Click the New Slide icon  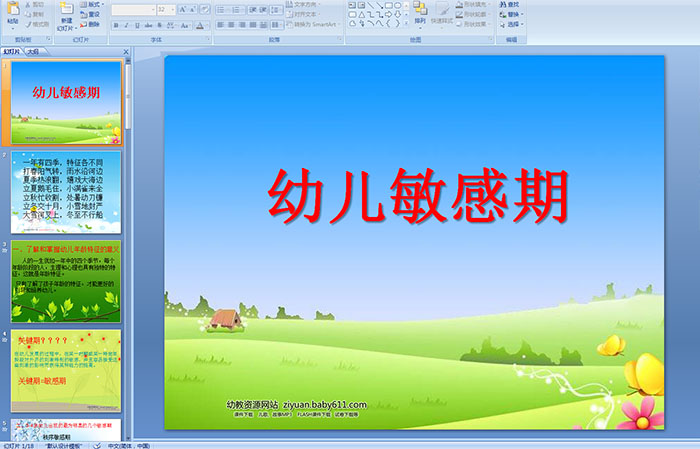pyautogui.click(x=67, y=8)
